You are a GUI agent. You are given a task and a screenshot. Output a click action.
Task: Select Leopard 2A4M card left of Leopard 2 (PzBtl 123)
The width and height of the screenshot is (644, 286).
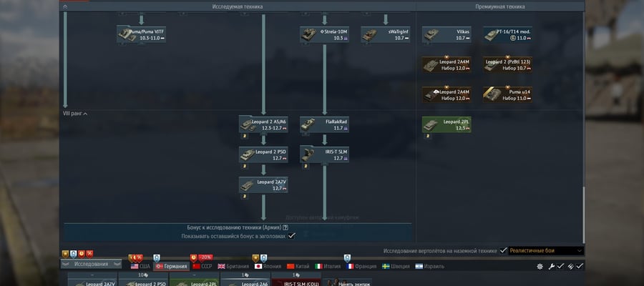click(x=447, y=64)
